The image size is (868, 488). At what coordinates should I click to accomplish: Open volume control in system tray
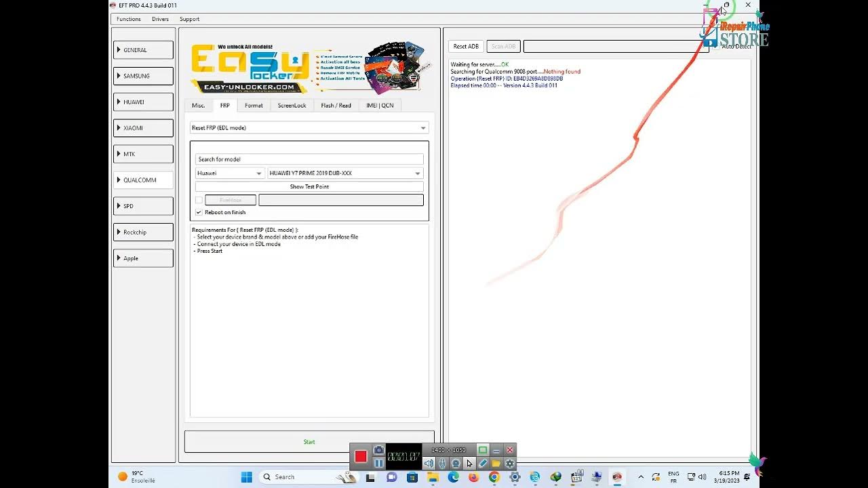pyautogui.click(x=702, y=477)
